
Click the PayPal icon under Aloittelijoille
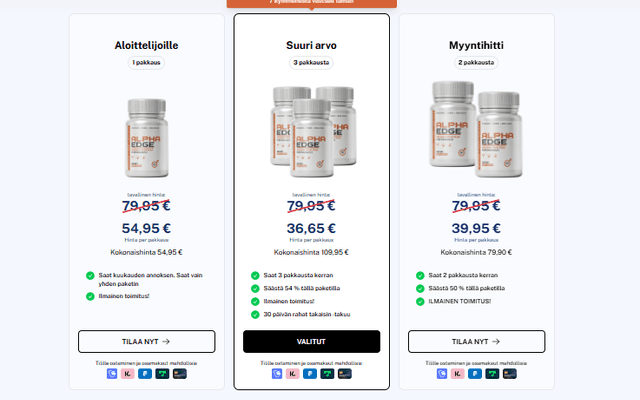click(x=145, y=373)
